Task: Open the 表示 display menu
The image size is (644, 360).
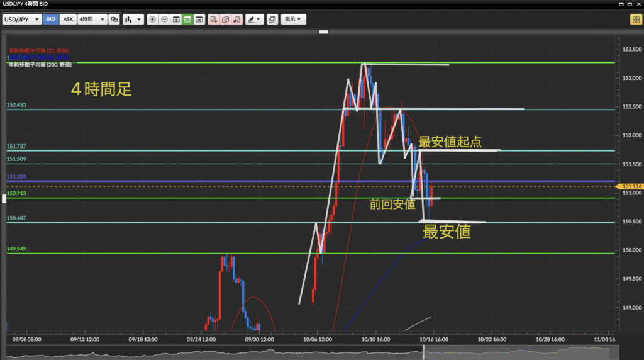Action: pyautogui.click(x=293, y=20)
